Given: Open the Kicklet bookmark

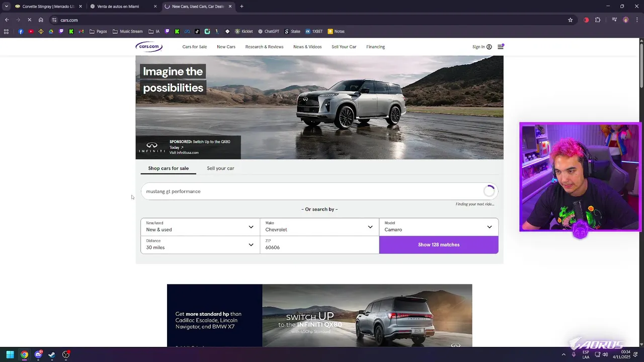Looking at the screenshot, I should tap(244, 31).
